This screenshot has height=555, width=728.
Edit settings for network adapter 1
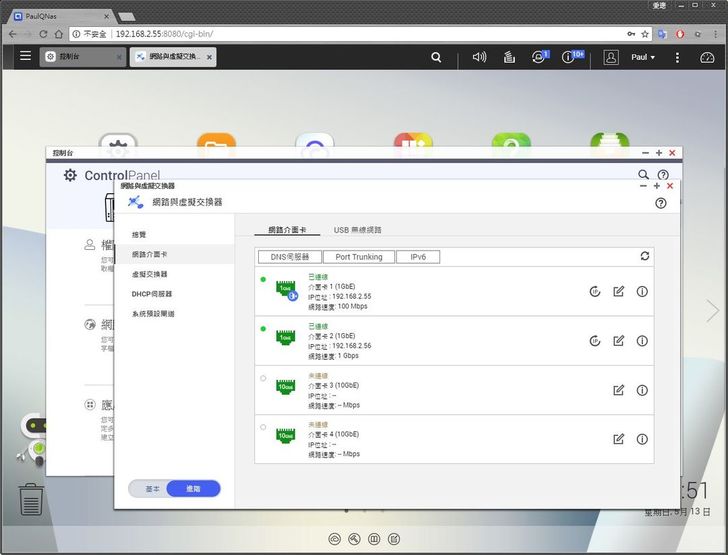click(x=618, y=291)
